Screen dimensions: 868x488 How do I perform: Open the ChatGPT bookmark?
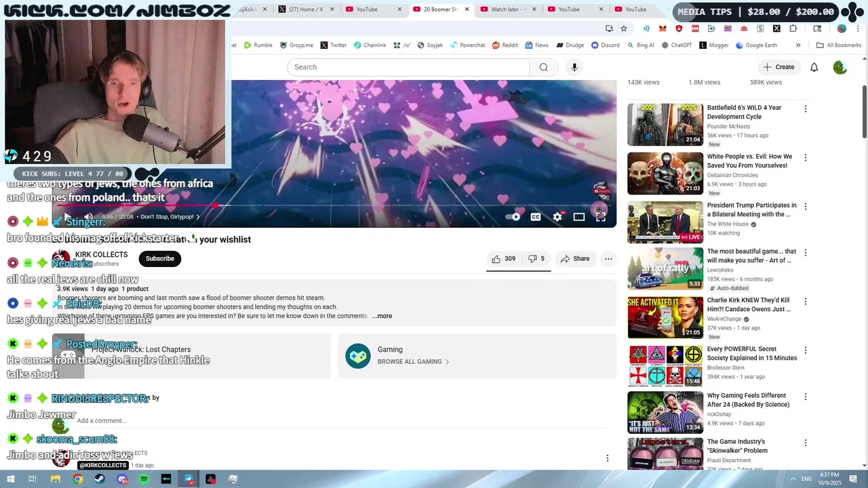(x=677, y=45)
